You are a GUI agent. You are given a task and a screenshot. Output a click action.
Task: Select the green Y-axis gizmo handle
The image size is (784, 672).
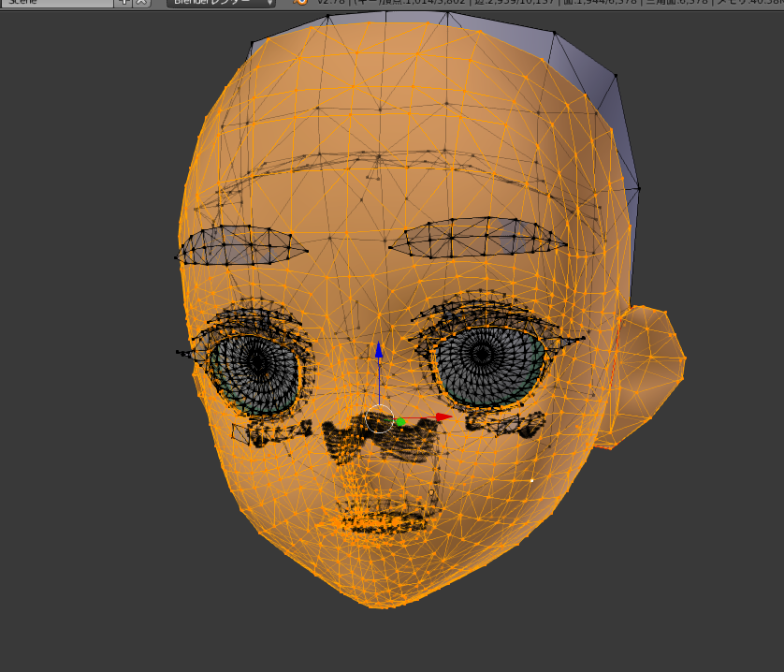(400, 422)
